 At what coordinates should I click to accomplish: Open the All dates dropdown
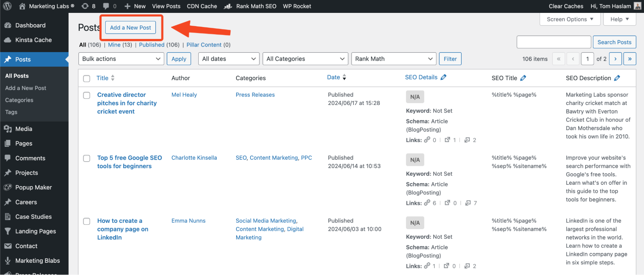pyautogui.click(x=229, y=59)
